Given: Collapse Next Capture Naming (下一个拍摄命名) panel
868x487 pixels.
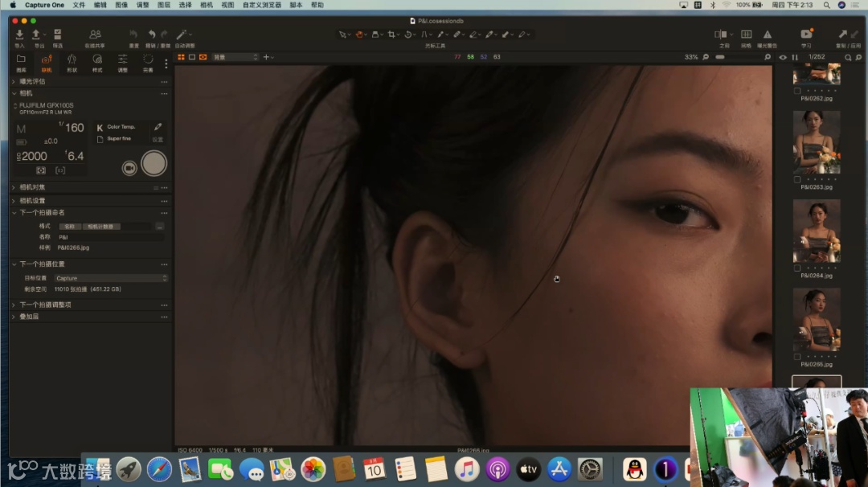Looking at the screenshot, I should tap(14, 213).
